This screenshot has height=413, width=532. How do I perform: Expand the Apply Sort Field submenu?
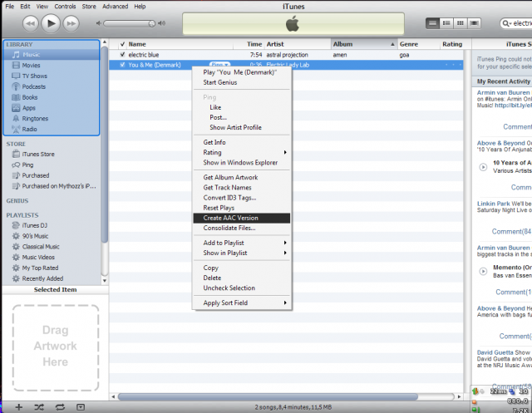tap(242, 302)
